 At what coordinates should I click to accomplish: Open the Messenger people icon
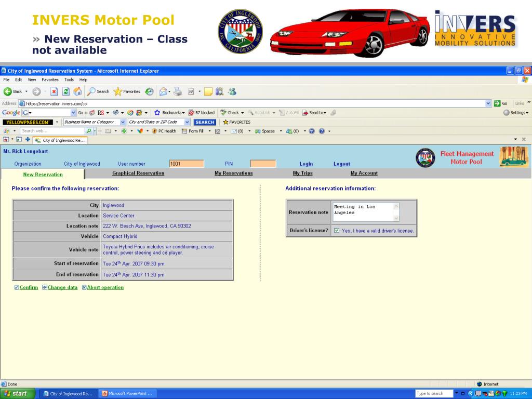(232, 91)
